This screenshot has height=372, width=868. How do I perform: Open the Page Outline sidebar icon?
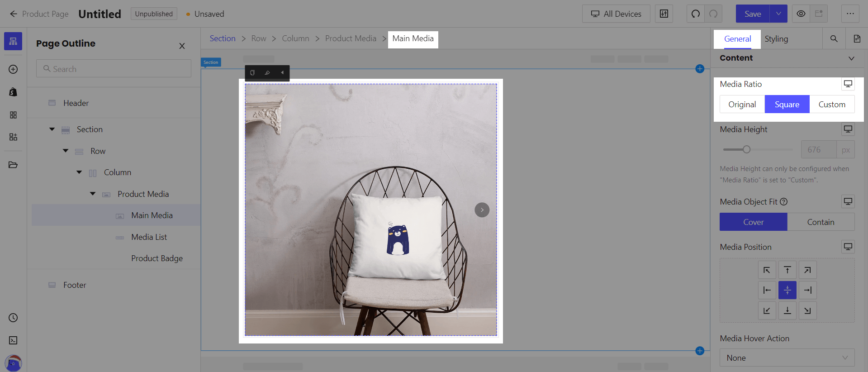(x=13, y=41)
